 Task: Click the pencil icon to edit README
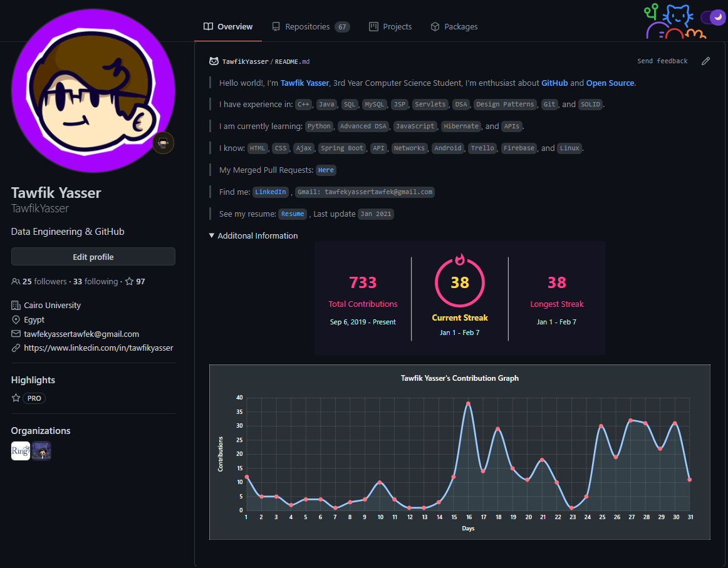[x=705, y=61]
